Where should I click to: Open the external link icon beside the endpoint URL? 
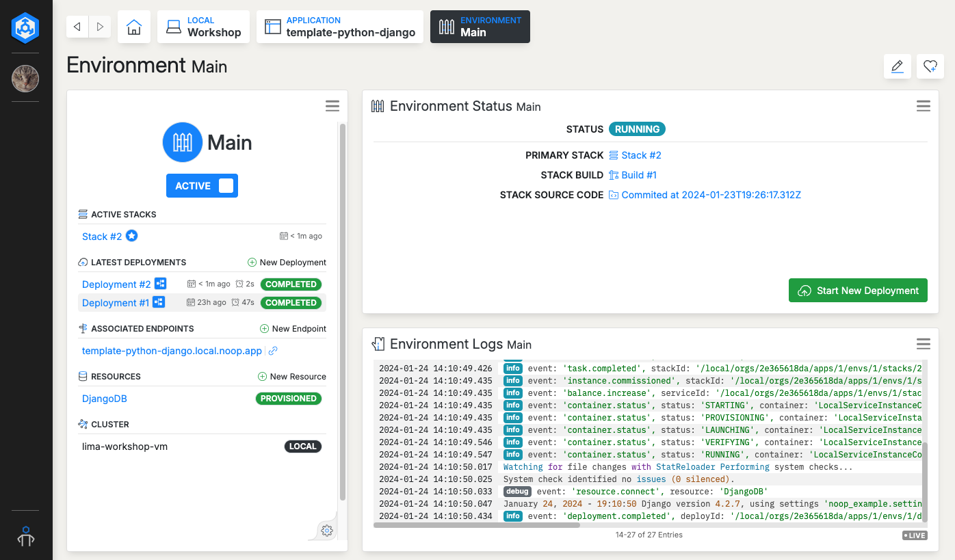click(x=273, y=350)
